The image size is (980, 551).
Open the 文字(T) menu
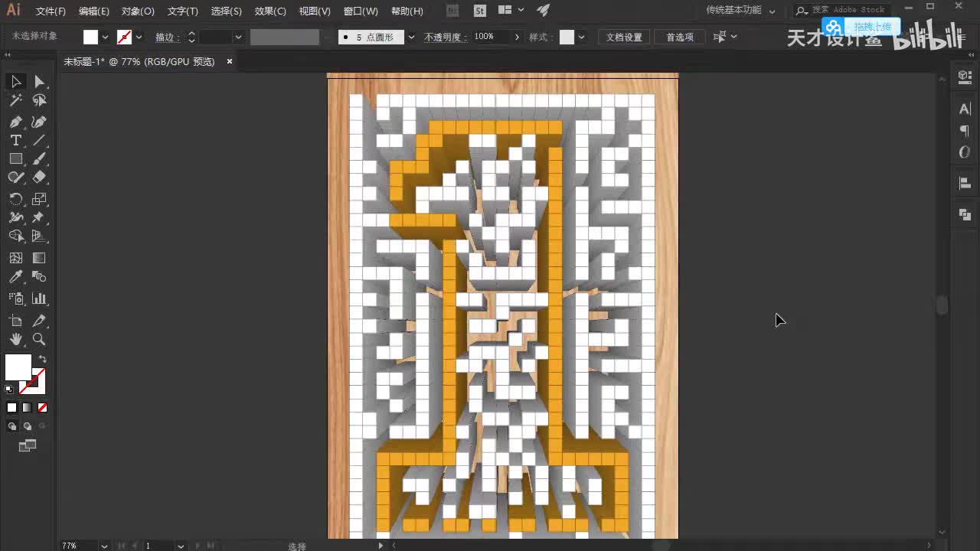(x=182, y=11)
